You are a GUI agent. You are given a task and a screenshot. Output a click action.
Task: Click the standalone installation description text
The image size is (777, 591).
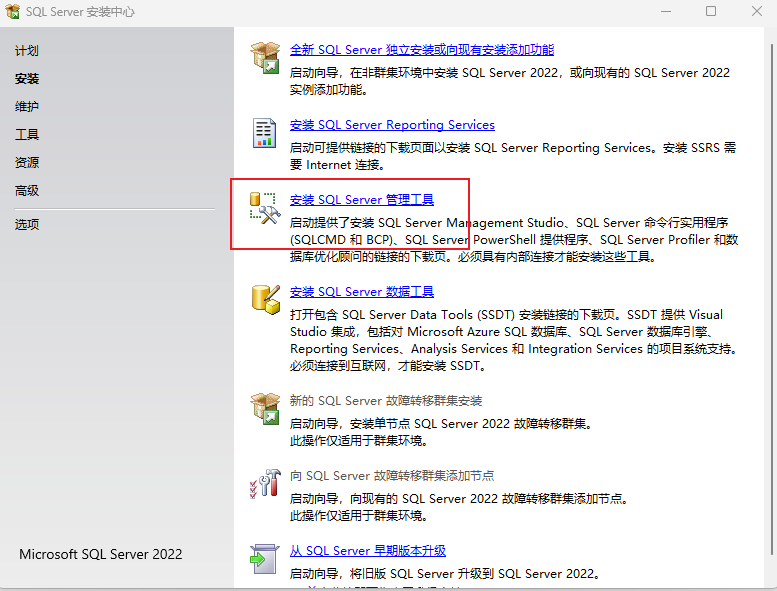click(x=510, y=81)
